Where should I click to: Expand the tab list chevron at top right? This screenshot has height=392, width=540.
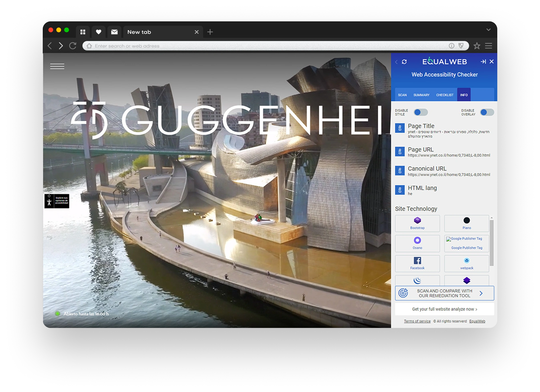coord(488,30)
